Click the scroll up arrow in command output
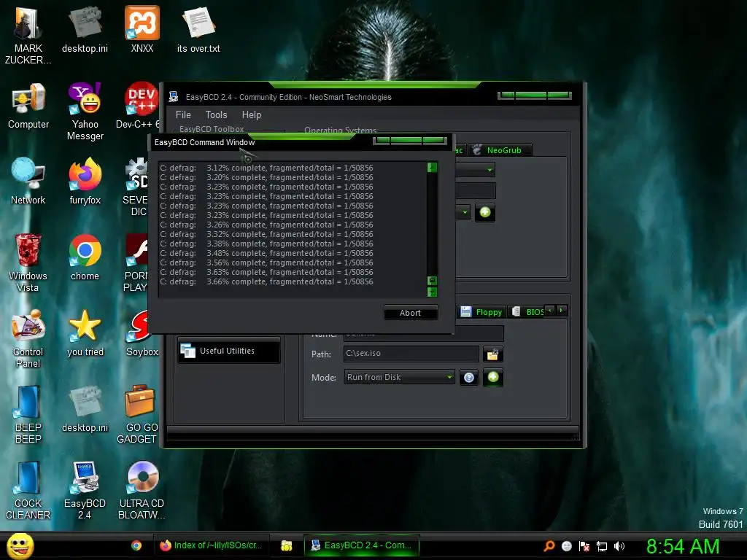The image size is (747, 560). [432, 167]
